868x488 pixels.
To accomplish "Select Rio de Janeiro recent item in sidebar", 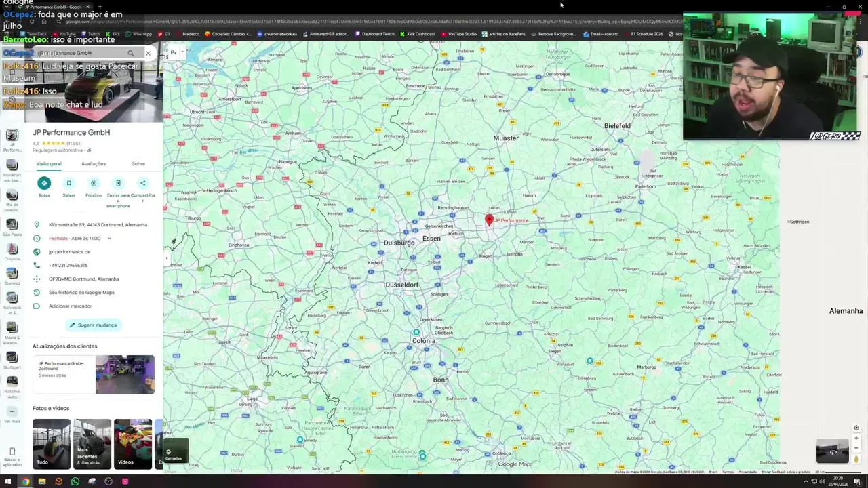I will pyautogui.click(x=12, y=201).
